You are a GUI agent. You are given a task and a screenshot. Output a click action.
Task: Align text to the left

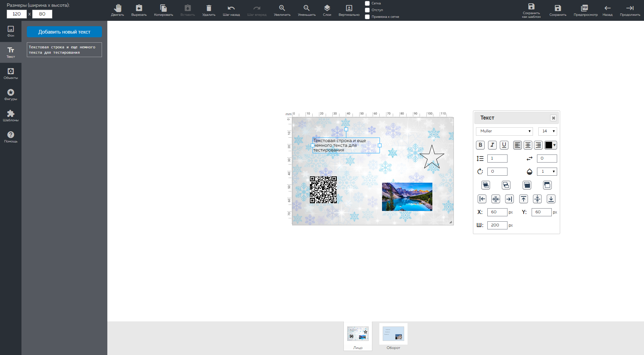(517, 145)
